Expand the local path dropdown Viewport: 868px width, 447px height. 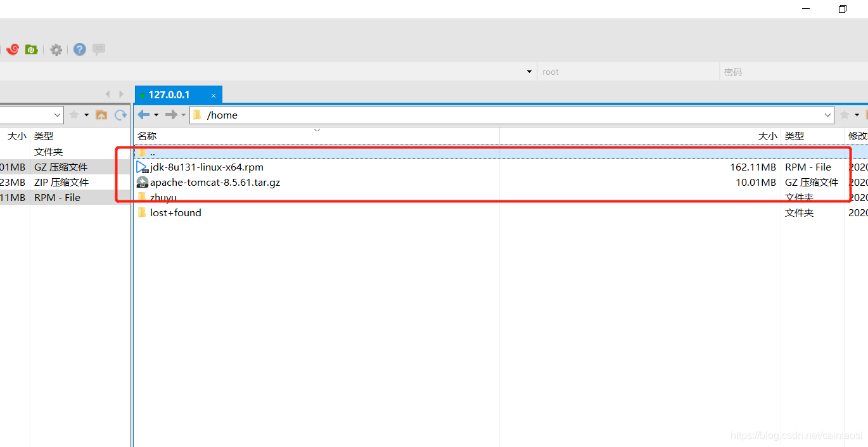pos(58,115)
